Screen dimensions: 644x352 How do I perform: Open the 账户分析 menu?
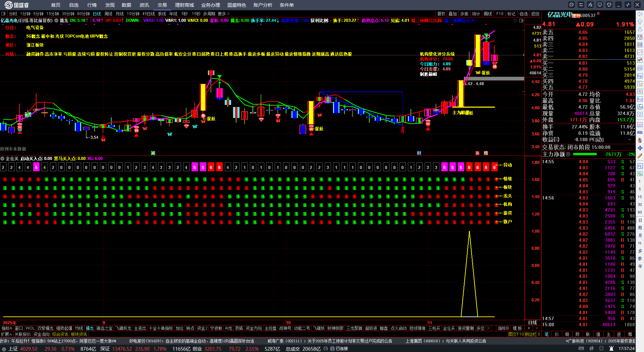(263, 5)
